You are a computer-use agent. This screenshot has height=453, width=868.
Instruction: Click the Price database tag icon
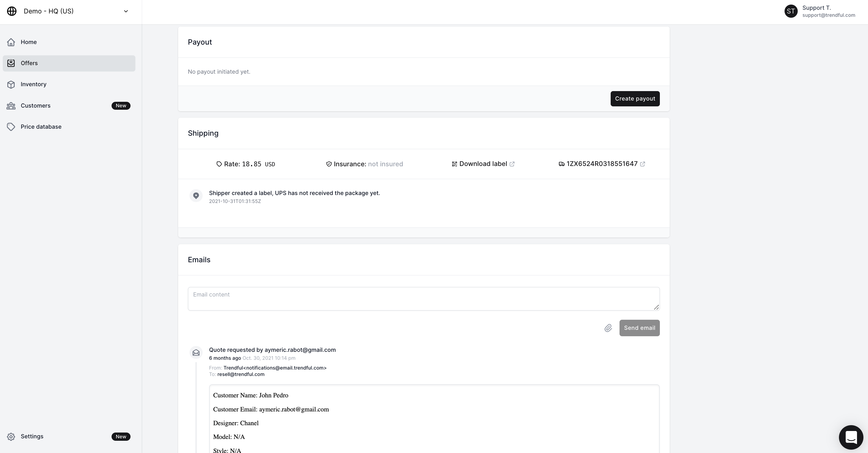tap(11, 127)
